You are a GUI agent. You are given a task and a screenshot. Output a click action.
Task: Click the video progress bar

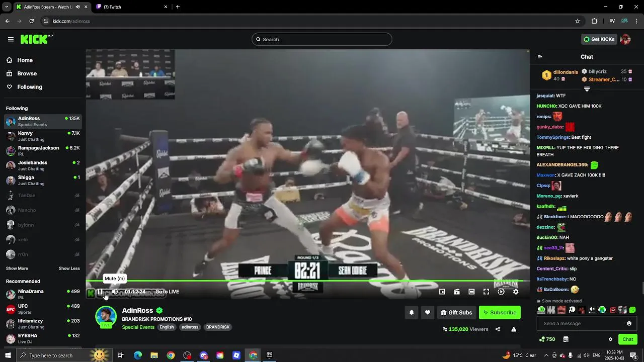[x=307, y=281]
